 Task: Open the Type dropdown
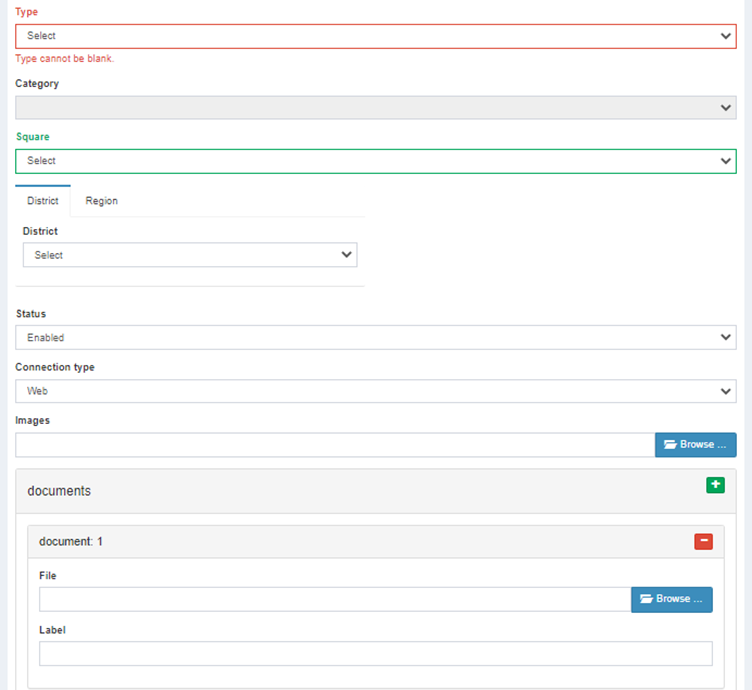tap(375, 36)
